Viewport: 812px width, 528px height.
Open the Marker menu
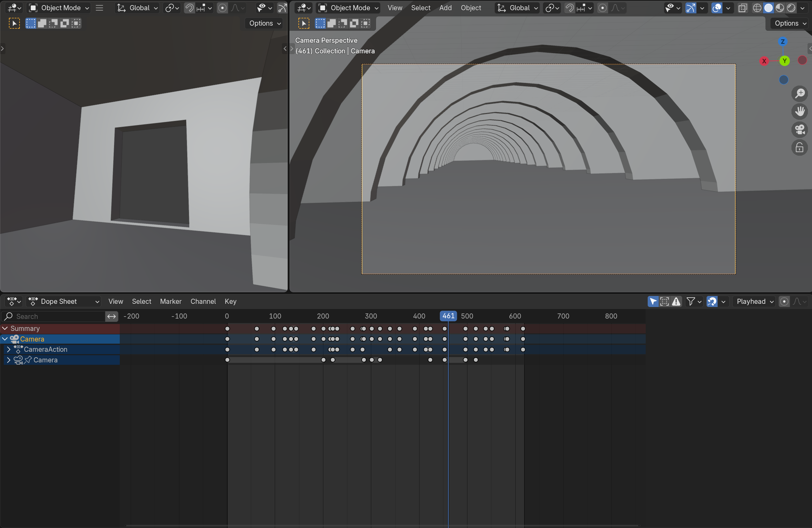point(171,301)
